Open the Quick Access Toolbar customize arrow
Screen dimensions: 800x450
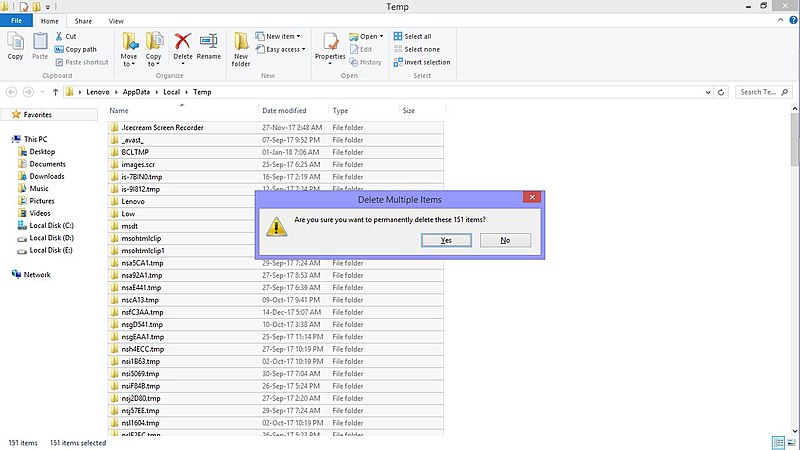click(x=47, y=7)
